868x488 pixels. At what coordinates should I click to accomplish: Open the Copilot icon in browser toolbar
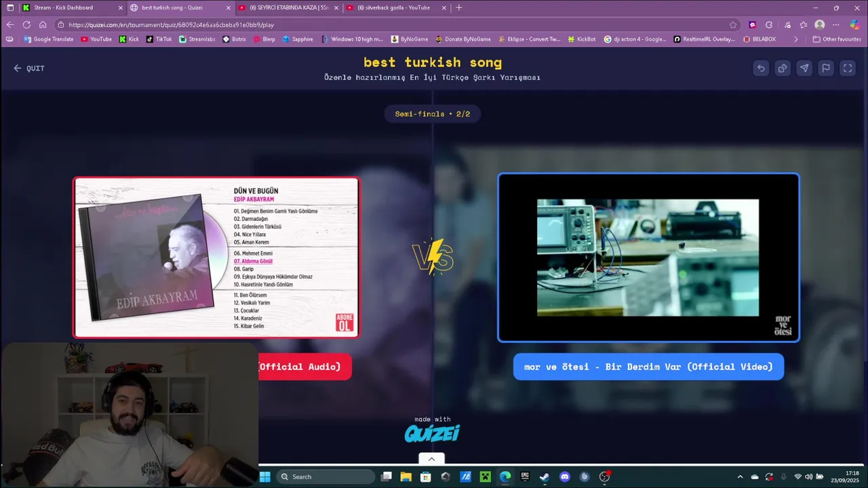point(855,24)
